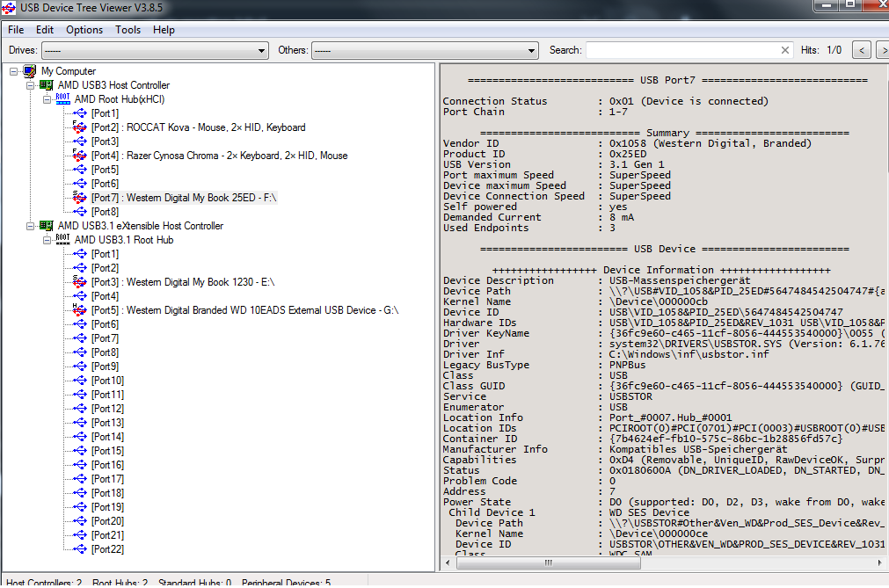Select Port4 Razer Cynosa Chroma entry
Viewport: 889px width, 588px height.
pyautogui.click(x=220, y=156)
